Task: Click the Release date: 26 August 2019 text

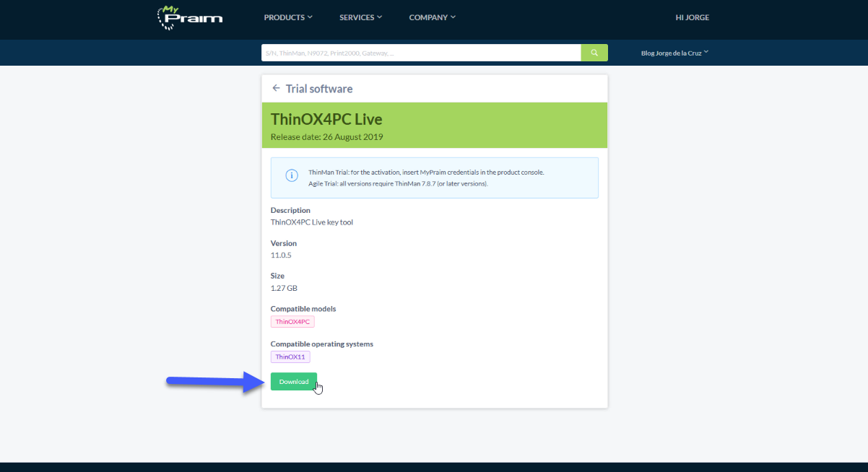Action: (326, 137)
